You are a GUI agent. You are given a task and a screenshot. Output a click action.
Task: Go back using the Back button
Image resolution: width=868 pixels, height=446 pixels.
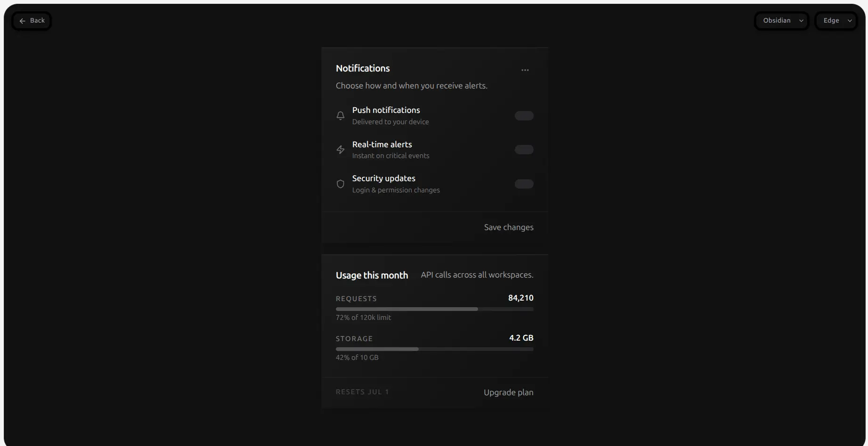32,21
